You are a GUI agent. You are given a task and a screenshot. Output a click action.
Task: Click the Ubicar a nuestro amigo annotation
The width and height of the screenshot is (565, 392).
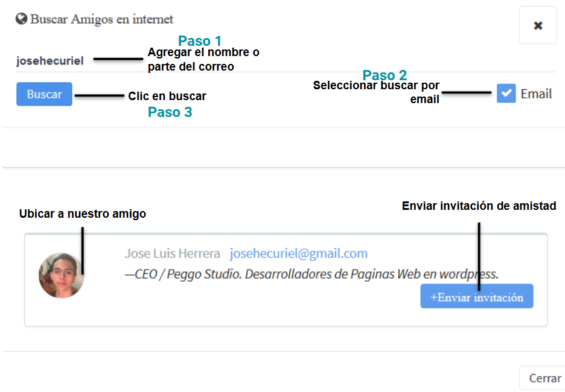83,213
